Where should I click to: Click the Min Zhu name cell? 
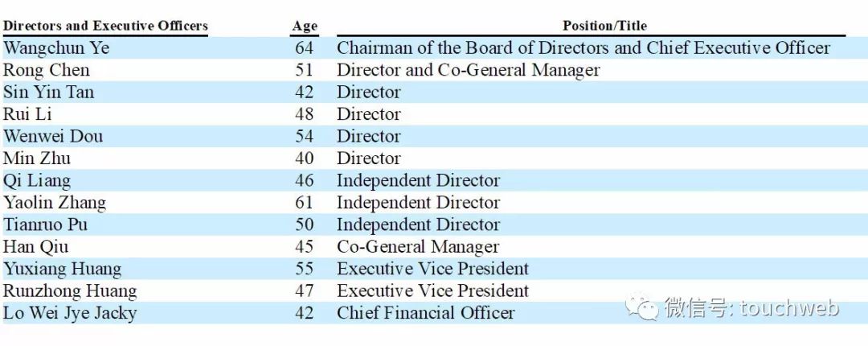37,159
